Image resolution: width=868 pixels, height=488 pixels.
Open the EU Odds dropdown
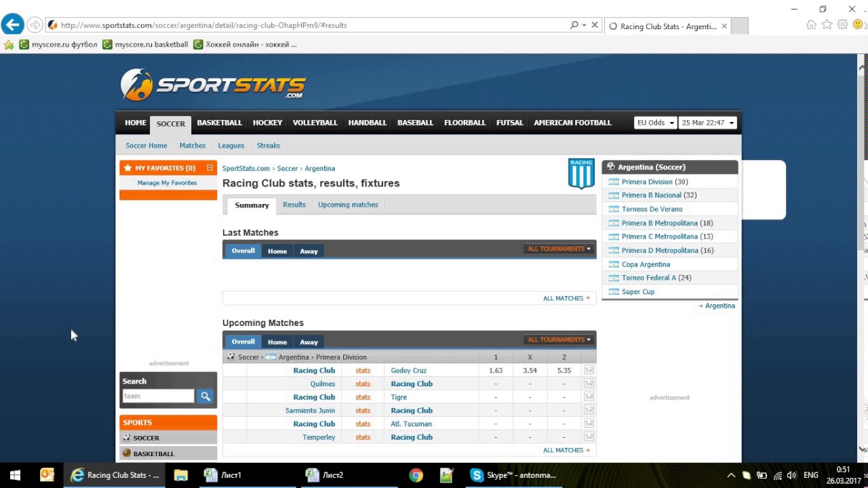click(x=655, y=123)
